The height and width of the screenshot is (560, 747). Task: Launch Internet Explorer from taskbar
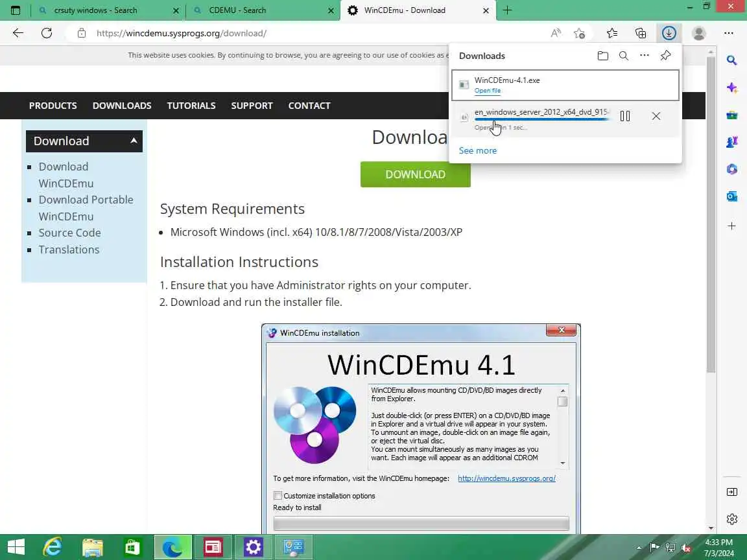[53, 547]
